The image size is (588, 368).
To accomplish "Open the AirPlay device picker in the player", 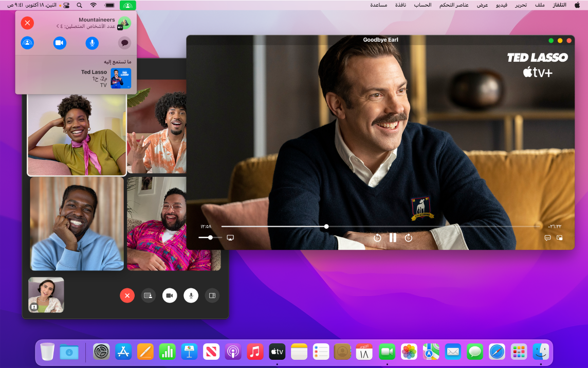I will pos(230,237).
